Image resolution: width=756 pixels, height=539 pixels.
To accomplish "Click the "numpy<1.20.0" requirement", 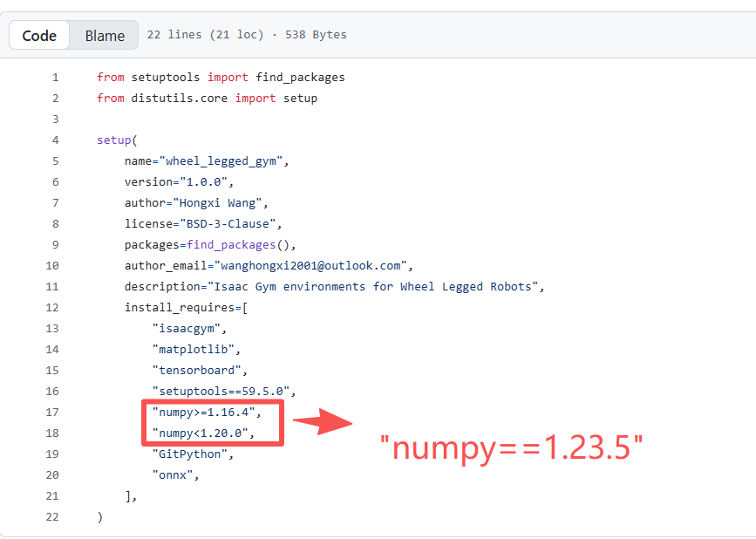I will pyautogui.click(x=200, y=433).
